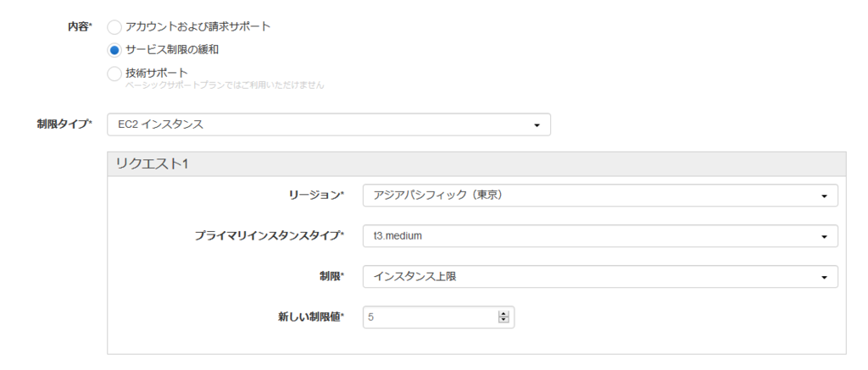
Task: Select アカウントおよび請求サポート radio button
Action: pyautogui.click(x=114, y=27)
